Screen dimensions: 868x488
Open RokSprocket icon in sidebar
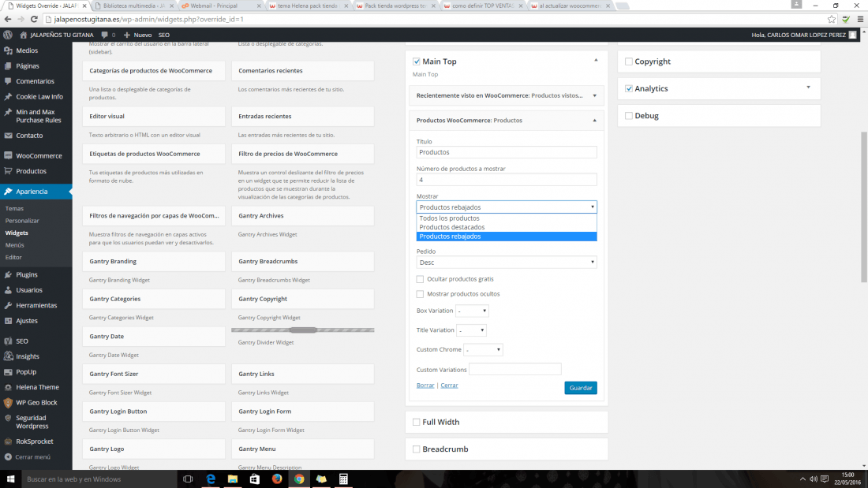(x=8, y=441)
